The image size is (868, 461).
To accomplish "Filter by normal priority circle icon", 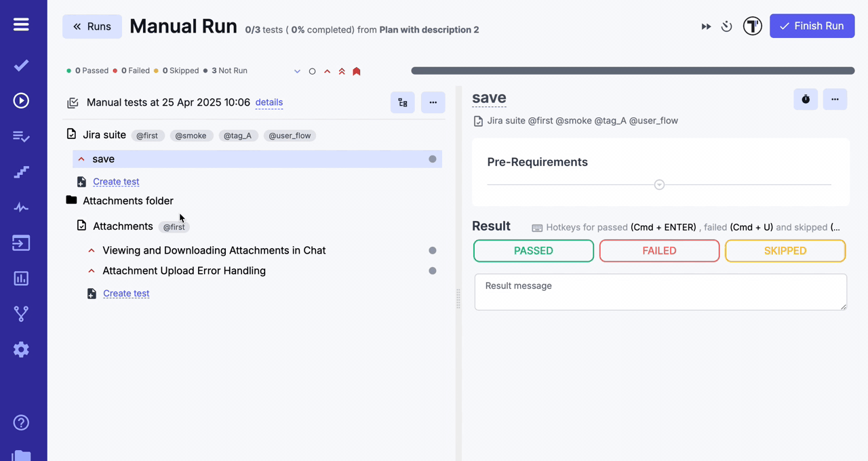I will coord(312,71).
